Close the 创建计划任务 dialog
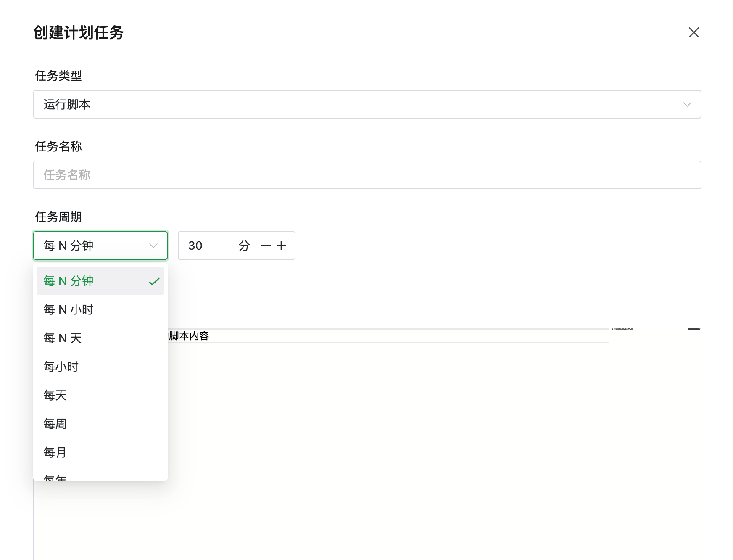Image resolution: width=733 pixels, height=560 pixels. (x=693, y=32)
